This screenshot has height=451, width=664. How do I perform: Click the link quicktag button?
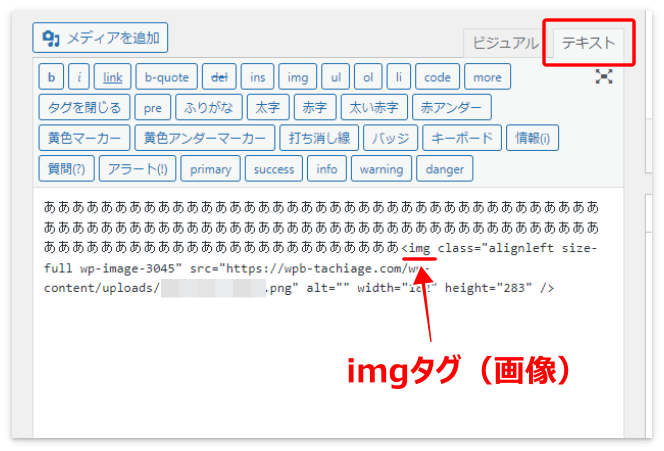click(x=113, y=77)
